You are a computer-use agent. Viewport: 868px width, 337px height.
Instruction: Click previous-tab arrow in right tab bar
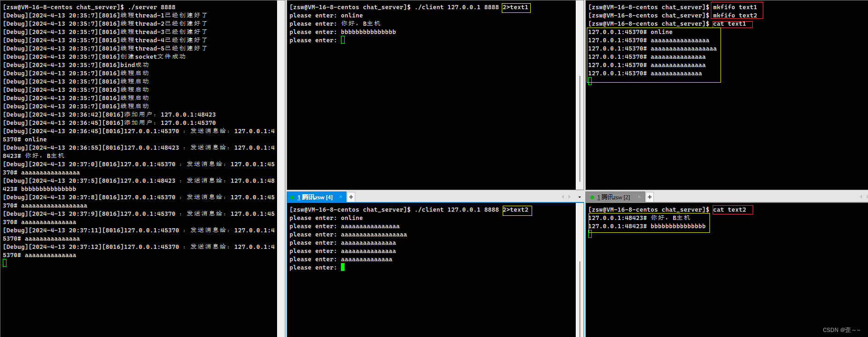[x=861, y=197]
